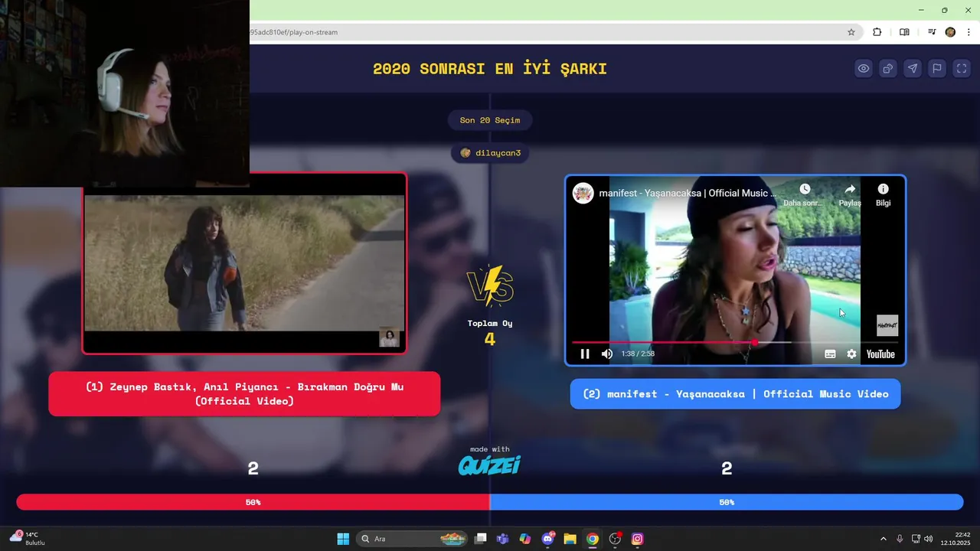
Task: Open the reading mode book icon
Action: click(904, 32)
